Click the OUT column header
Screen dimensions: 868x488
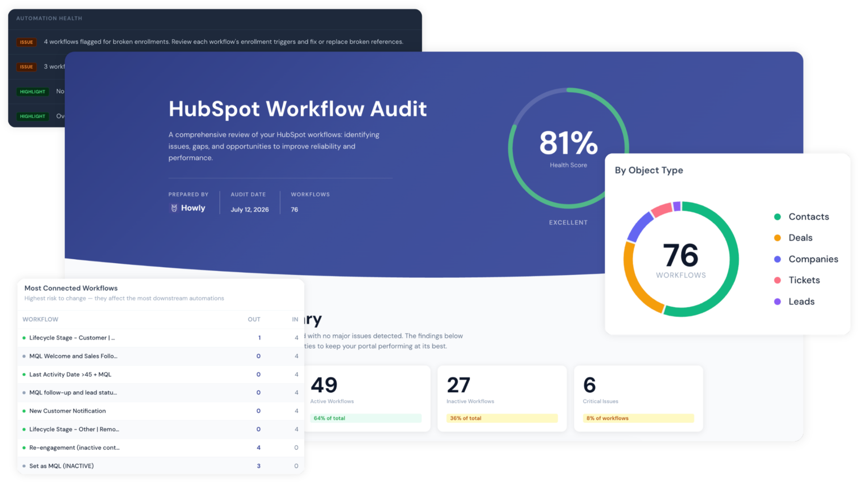tap(254, 319)
